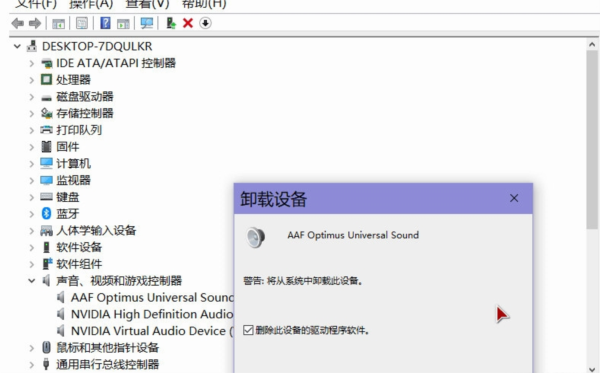
Task: Click the speaker icon in 卸载设备 dialog
Action: pos(256,237)
